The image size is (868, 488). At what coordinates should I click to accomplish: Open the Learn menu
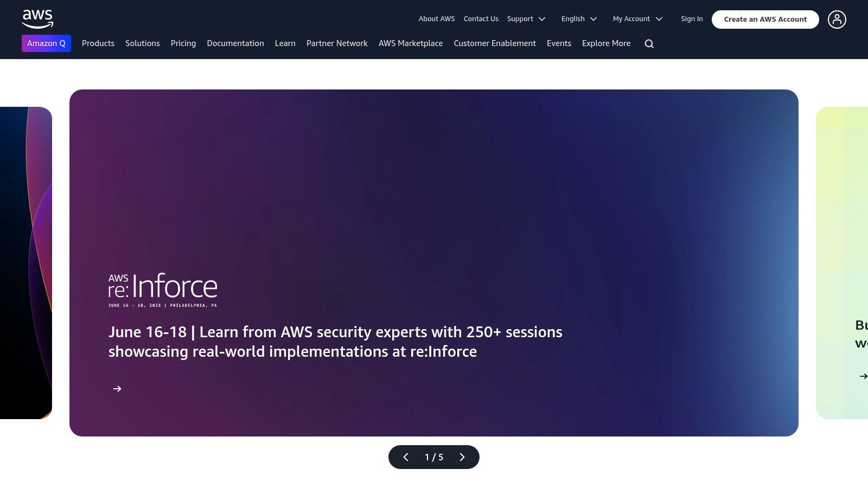tap(285, 43)
